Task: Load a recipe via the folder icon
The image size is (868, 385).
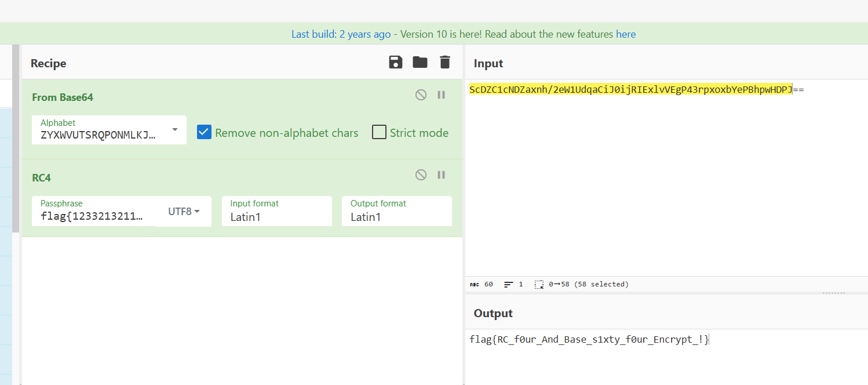Action: [420, 63]
